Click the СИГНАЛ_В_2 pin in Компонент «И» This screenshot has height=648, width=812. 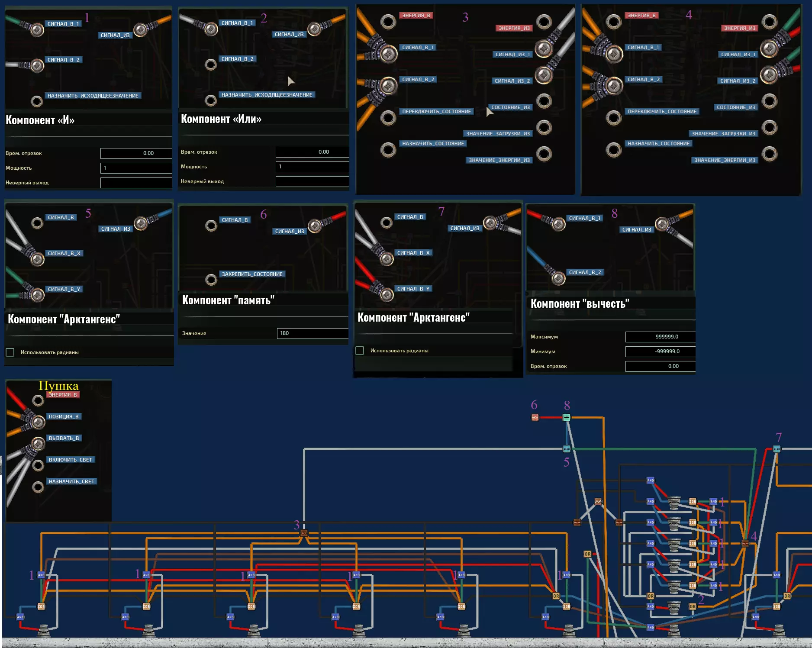[x=37, y=65]
